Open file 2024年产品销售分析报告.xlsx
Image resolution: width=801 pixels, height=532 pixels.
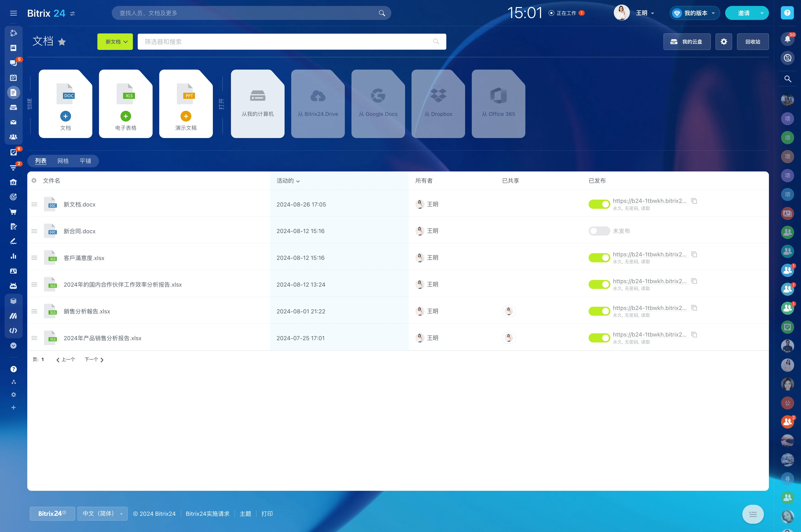tap(103, 338)
